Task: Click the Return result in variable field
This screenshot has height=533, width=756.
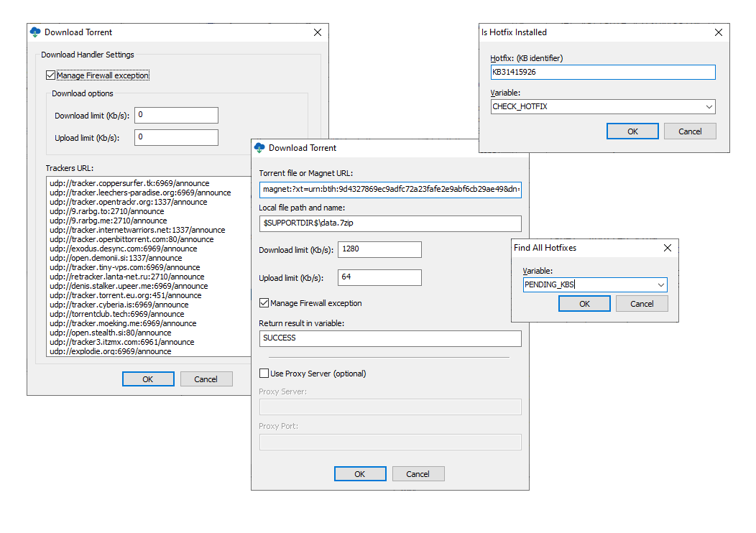Action: (390, 338)
